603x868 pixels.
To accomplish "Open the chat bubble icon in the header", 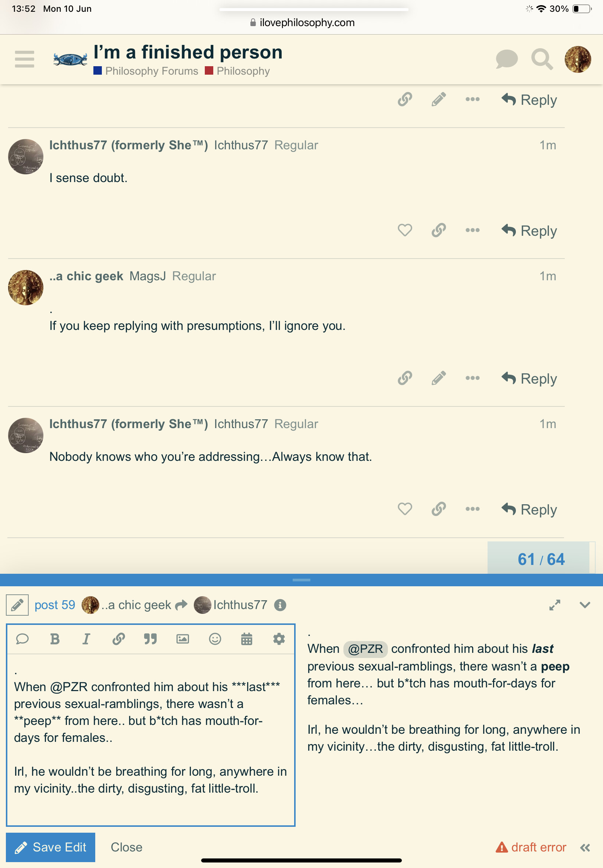I will tap(506, 59).
